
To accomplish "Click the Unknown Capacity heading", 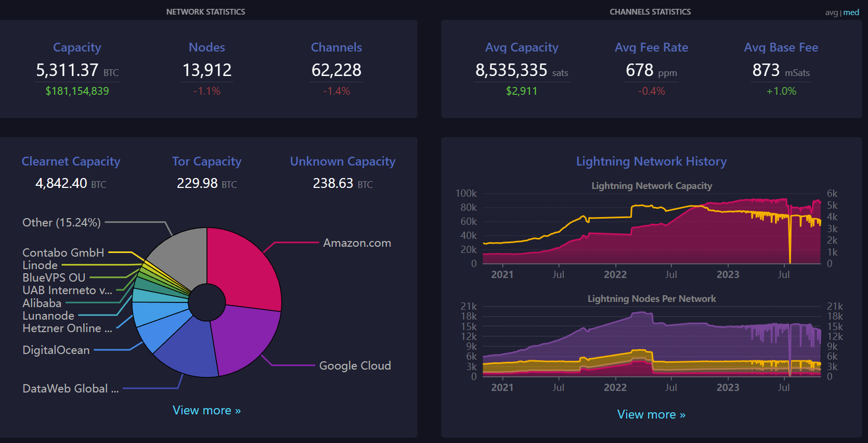I will coord(343,161).
